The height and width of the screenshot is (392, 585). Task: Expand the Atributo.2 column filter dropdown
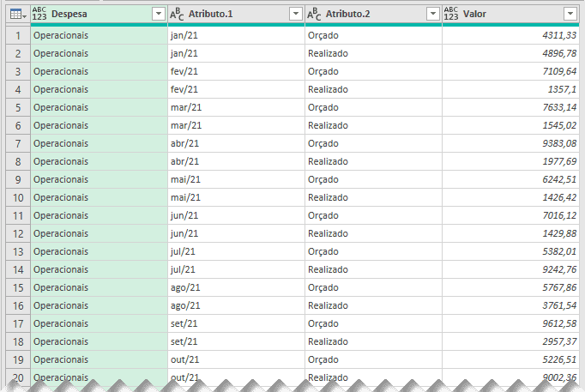pos(432,14)
